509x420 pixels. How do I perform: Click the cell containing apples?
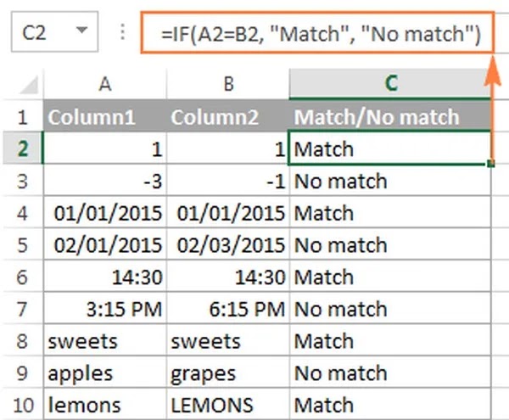(104, 372)
